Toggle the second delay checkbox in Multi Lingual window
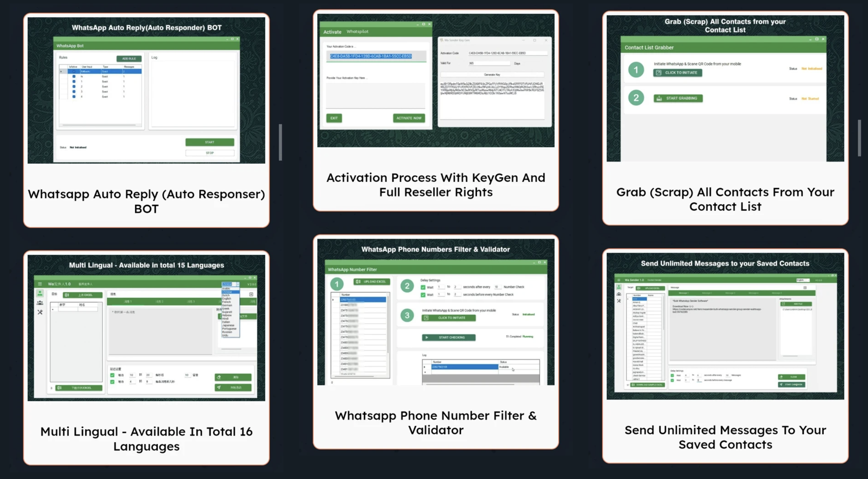 113,382
